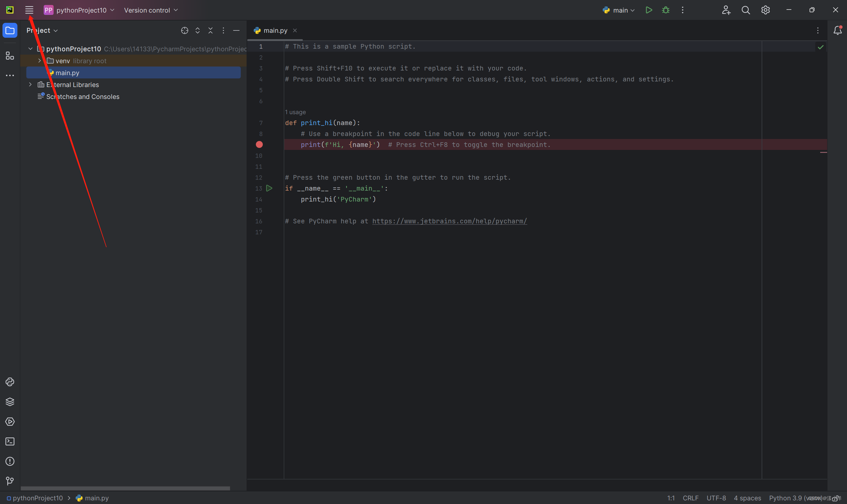This screenshot has height=504, width=847.
Task: Open the Python Packages tool window
Action: point(10,402)
